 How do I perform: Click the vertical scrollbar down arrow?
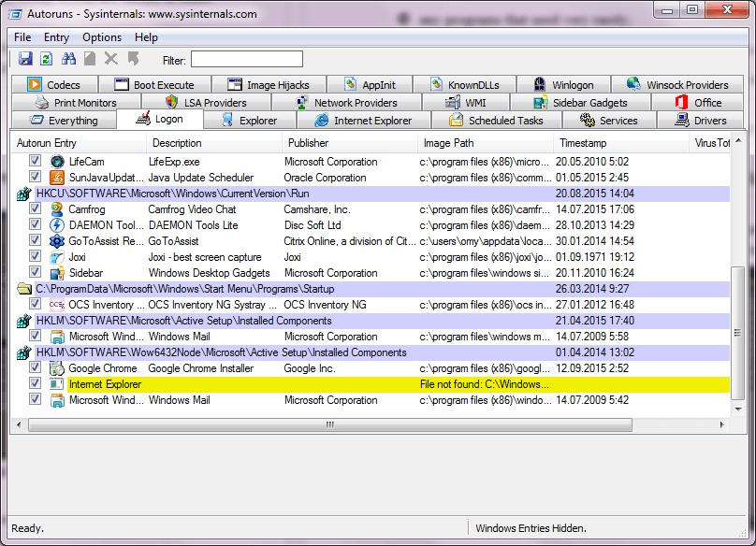[x=738, y=409]
